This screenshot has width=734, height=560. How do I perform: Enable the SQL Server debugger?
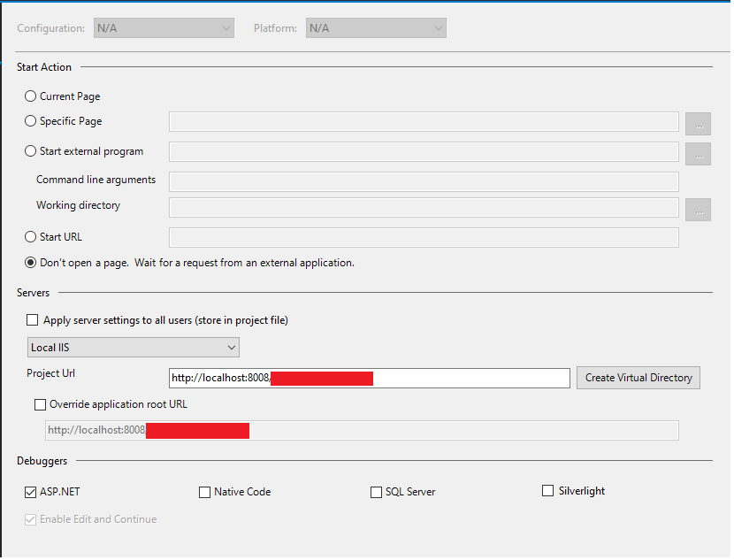pos(377,492)
